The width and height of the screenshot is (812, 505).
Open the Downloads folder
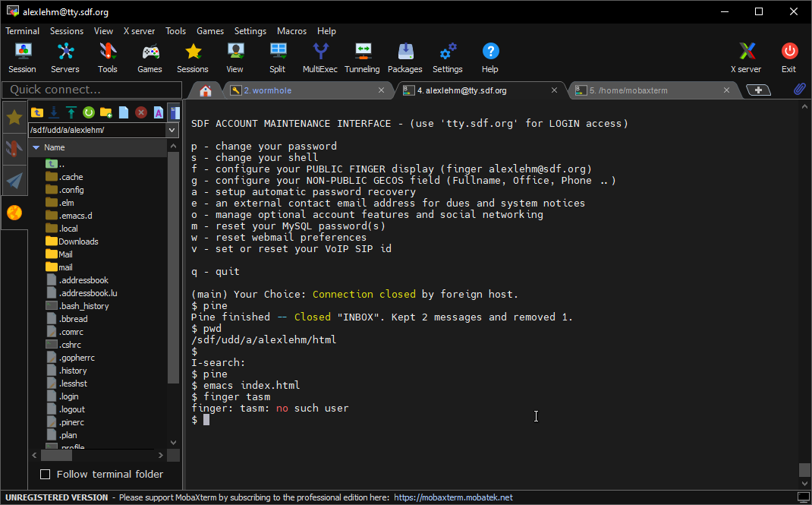pos(78,241)
